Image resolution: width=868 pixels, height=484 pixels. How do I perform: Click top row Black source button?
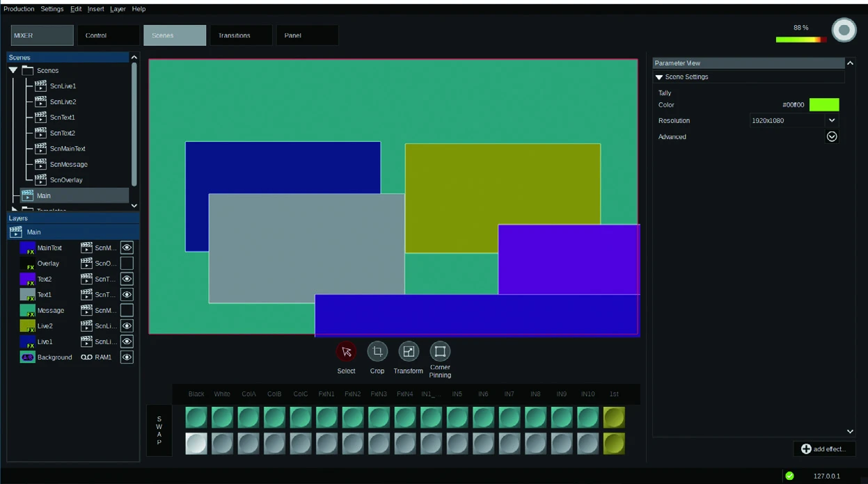point(196,417)
